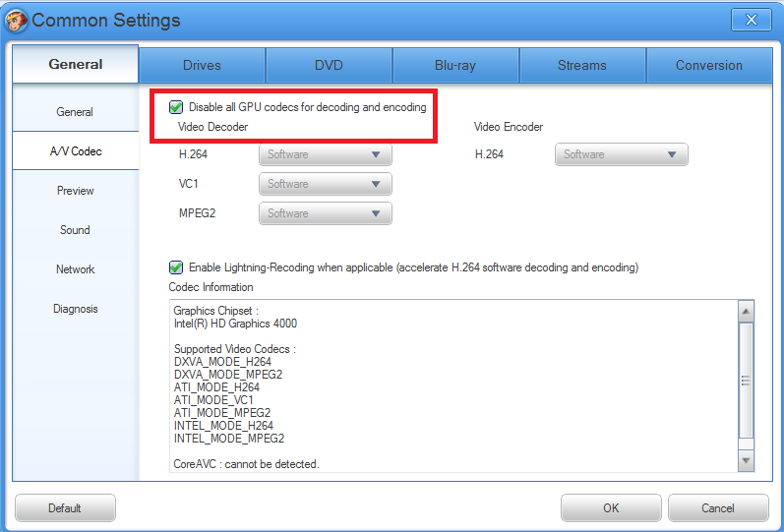Viewport: 784px width, 532px height.
Task: Click the 'INTEL_MODE_H264' codec line
Action: point(223,426)
